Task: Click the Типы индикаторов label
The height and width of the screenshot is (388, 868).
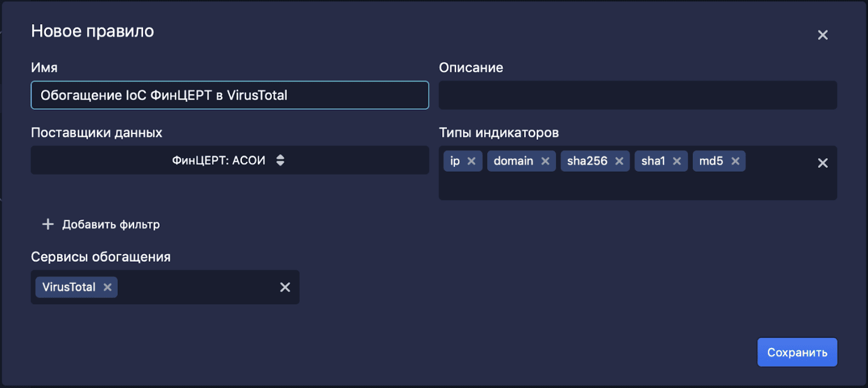Action: [499, 133]
